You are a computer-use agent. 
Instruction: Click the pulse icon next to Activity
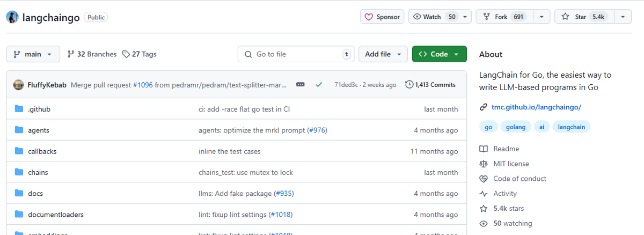[483, 194]
